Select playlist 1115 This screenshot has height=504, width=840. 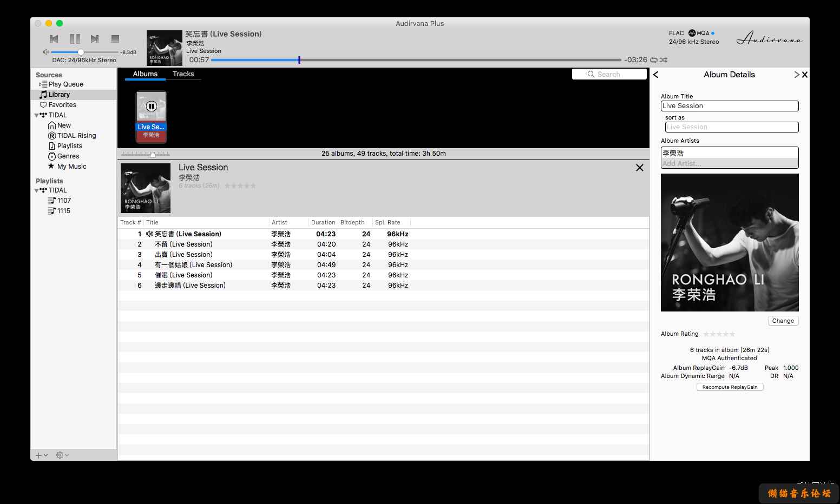[x=64, y=211]
